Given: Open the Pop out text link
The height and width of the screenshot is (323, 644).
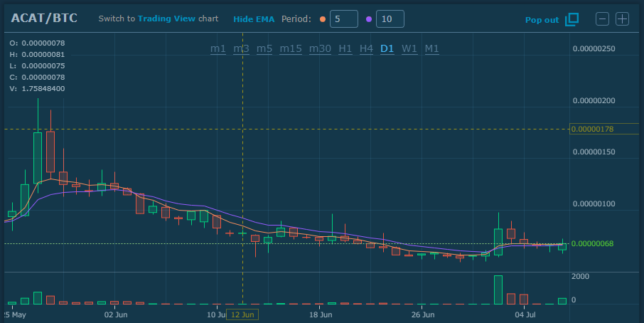Looking at the screenshot, I should pyautogui.click(x=542, y=20).
